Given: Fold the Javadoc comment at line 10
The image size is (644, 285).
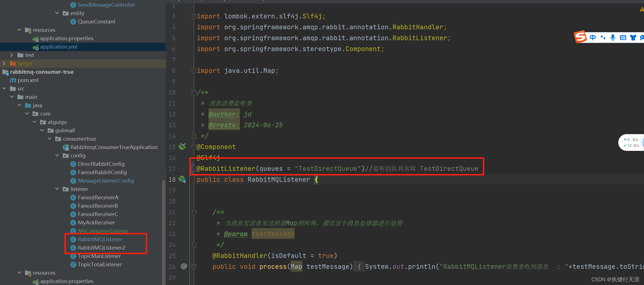Looking at the screenshot, I should (x=194, y=92).
